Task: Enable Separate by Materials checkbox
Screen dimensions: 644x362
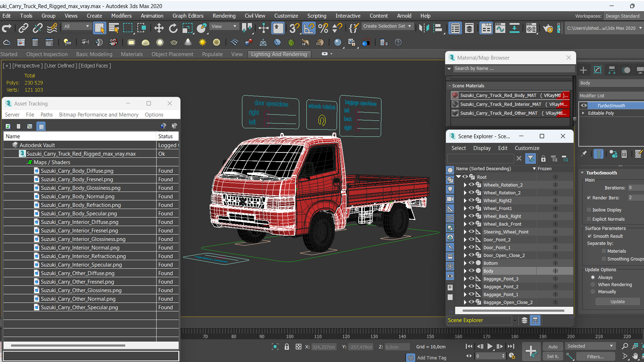Action: point(604,251)
